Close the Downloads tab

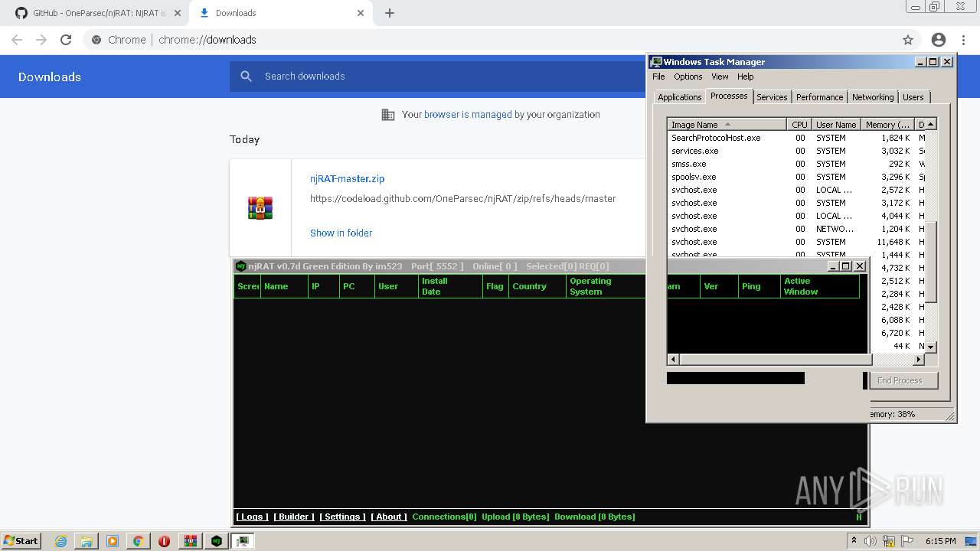(361, 13)
